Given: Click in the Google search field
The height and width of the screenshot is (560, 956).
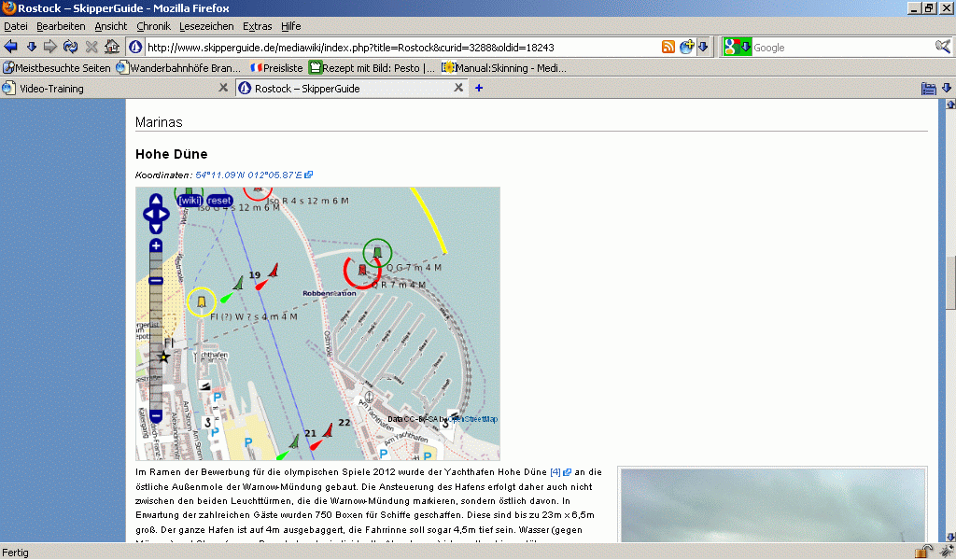Looking at the screenshot, I should (x=840, y=48).
